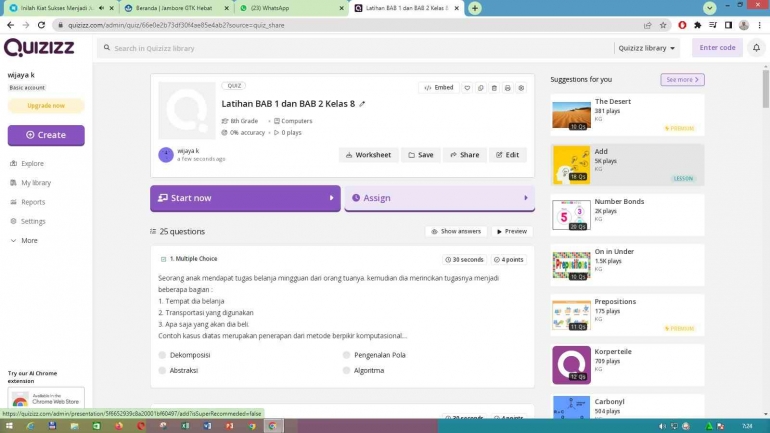Open Korperteile suggestion card
The image size is (770, 433).
coord(627,365)
